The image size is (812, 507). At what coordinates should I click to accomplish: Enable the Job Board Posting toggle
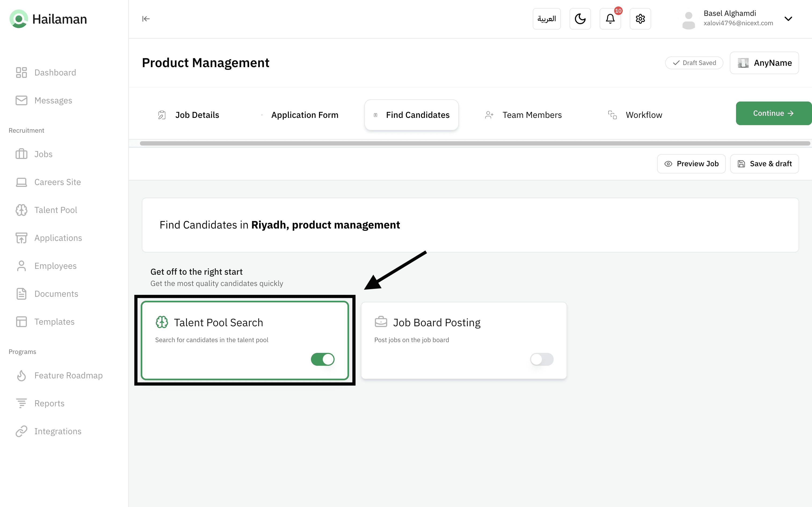tap(541, 359)
